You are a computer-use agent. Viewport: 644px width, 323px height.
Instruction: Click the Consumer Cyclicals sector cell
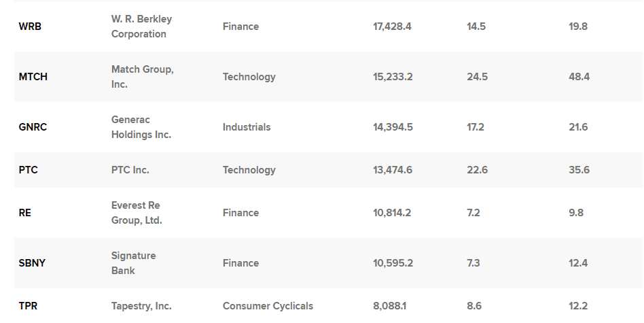tap(268, 306)
